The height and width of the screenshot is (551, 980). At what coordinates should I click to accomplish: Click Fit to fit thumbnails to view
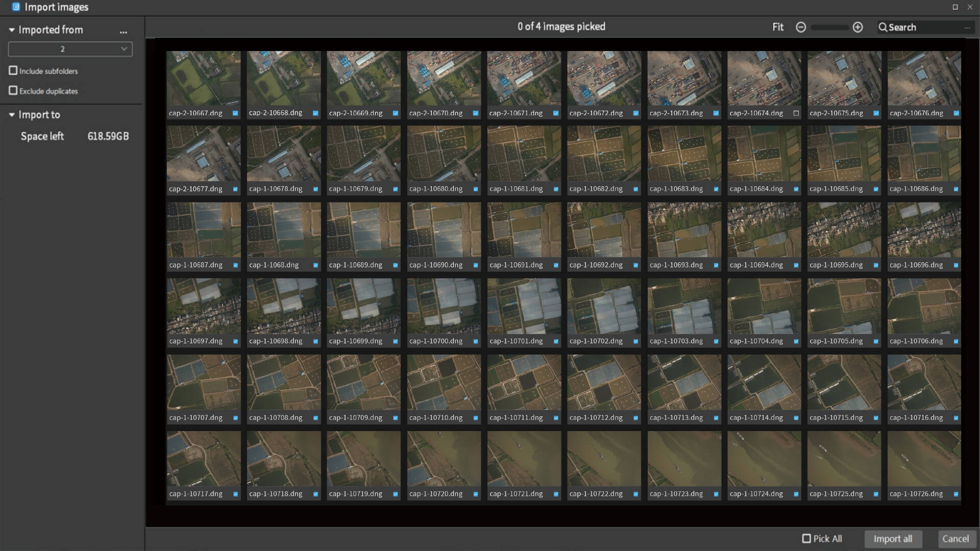777,27
